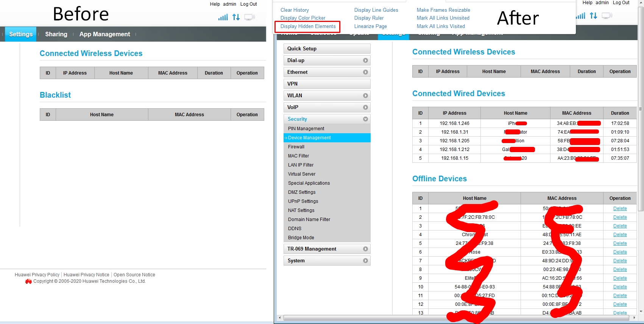644x324 pixels.
Task: Open the Huawei Privacy Policy link
Action: coord(37,275)
